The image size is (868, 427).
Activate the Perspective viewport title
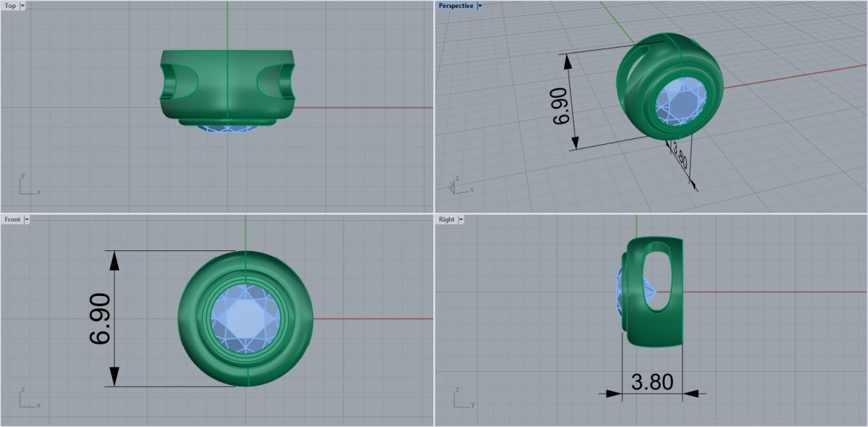pyautogui.click(x=456, y=6)
